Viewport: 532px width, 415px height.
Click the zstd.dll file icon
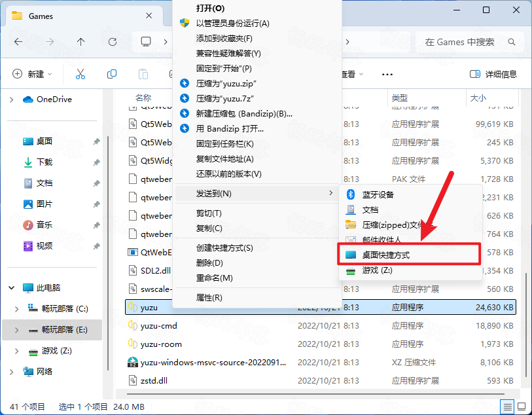pyautogui.click(x=132, y=380)
